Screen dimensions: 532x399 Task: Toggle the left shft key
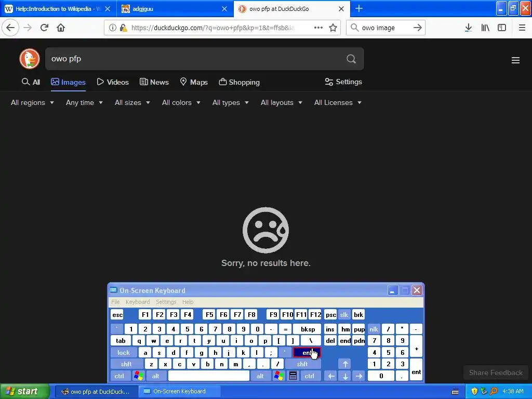pyautogui.click(x=126, y=364)
